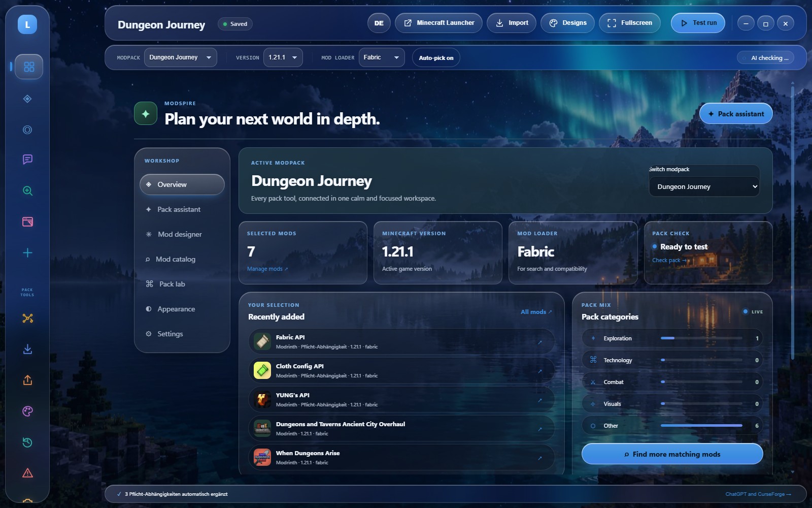This screenshot has height=508, width=812.
Task: Open the chat bubble icon in sidebar
Action: [28, 160]
